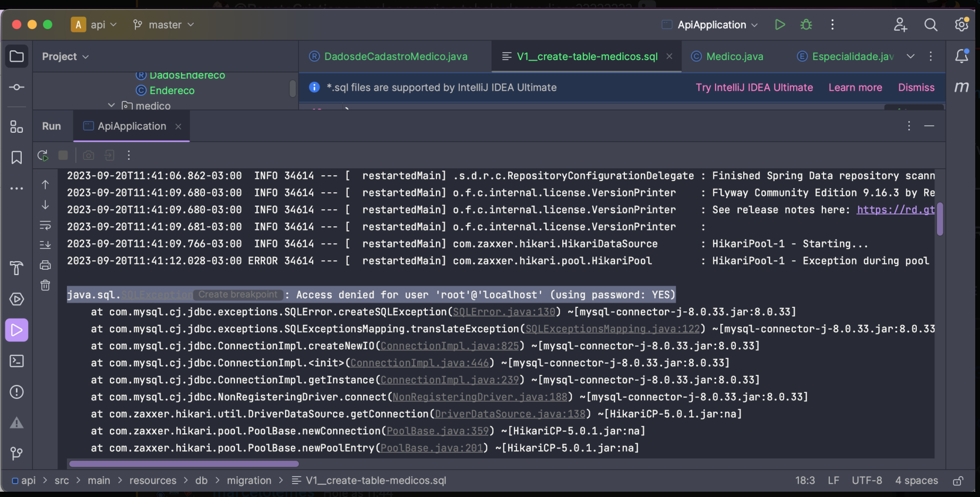Image resolution: width=980 pixels, height=497 pixels.
Task: Debug ApiApplication with bug icon
Action: 806,24
